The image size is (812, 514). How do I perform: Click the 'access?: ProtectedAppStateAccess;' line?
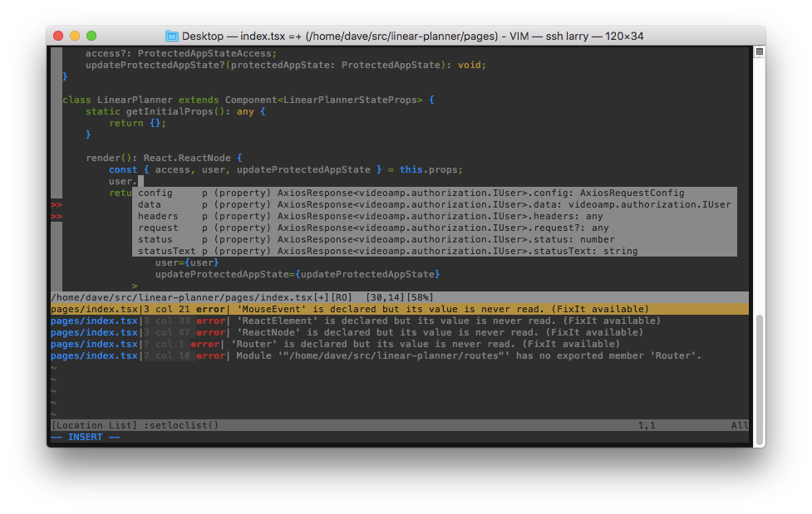point(180,53)
